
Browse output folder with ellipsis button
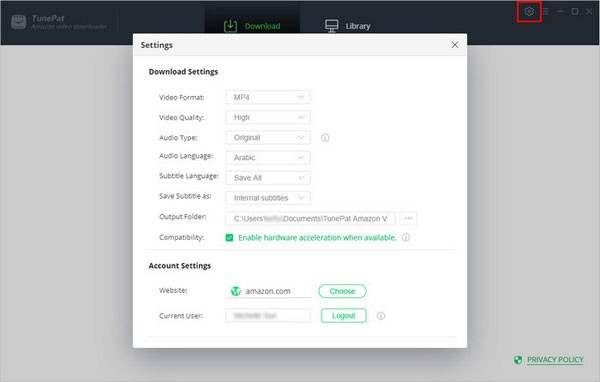408,219
